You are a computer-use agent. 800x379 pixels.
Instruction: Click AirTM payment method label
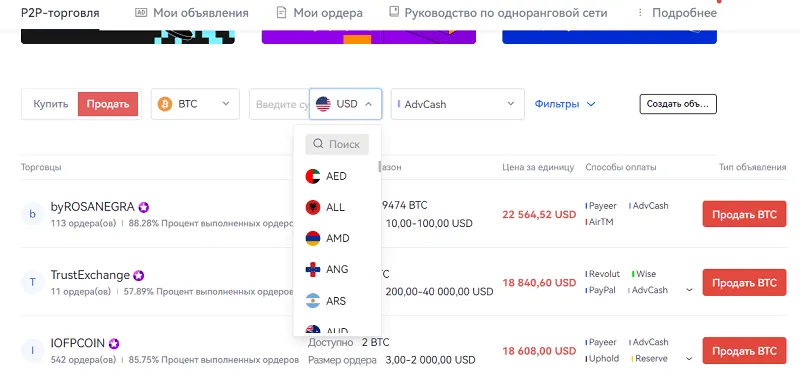(x=601, y=222)
